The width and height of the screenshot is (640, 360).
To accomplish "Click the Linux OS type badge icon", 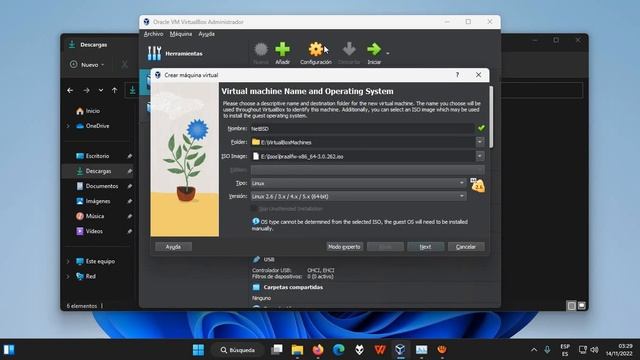I will click(x=477, y=185).
